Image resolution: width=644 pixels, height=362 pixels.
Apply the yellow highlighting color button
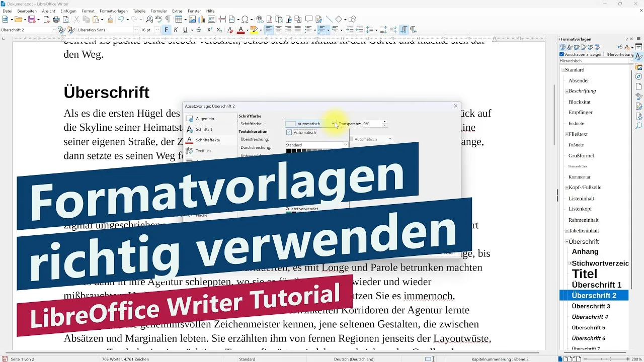(254, 30)
